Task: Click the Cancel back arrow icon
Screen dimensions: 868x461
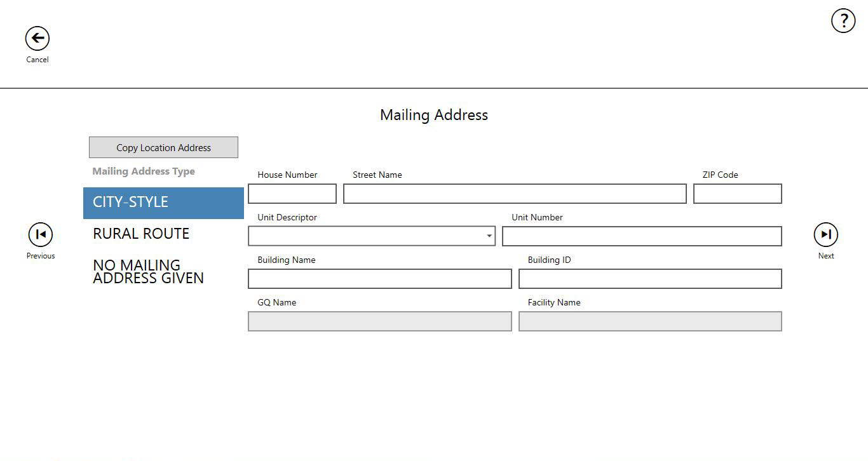Action: point(37,39)
